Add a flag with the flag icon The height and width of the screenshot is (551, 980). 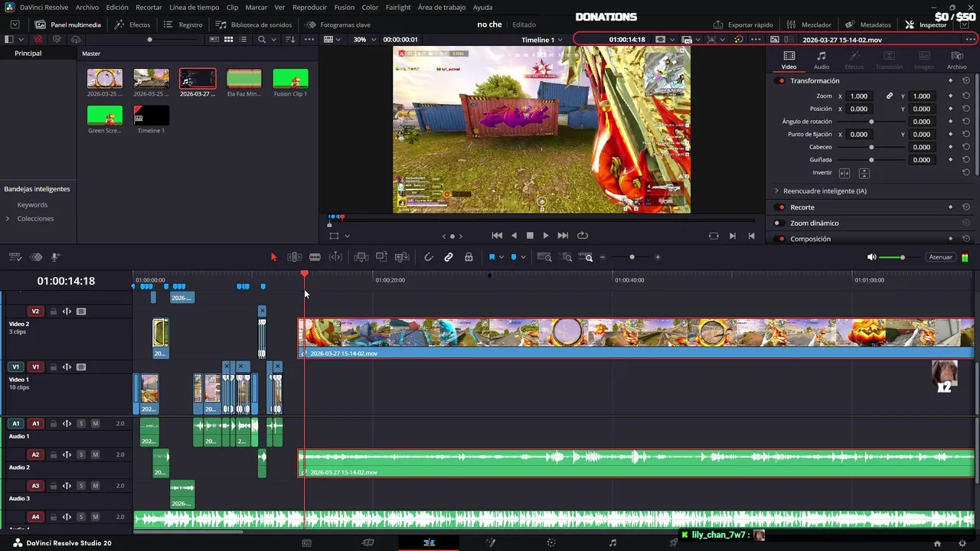492,257
